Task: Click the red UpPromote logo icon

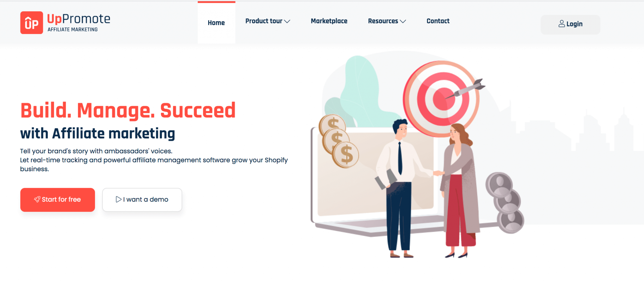Action: tap(31, 23)
